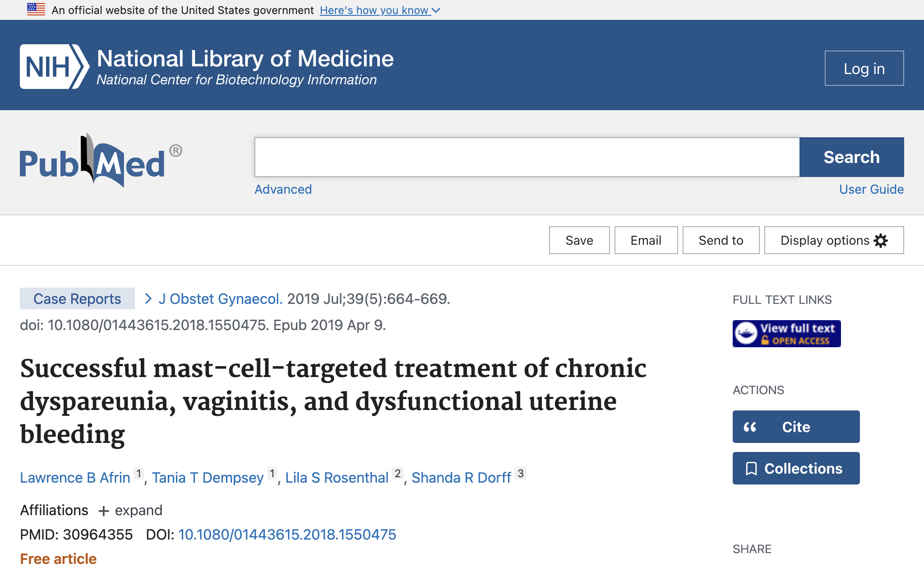The height and width of the screenshot is (568, 924).
Task: Expand the Affiliations section
Action: [x=130, y=511]
